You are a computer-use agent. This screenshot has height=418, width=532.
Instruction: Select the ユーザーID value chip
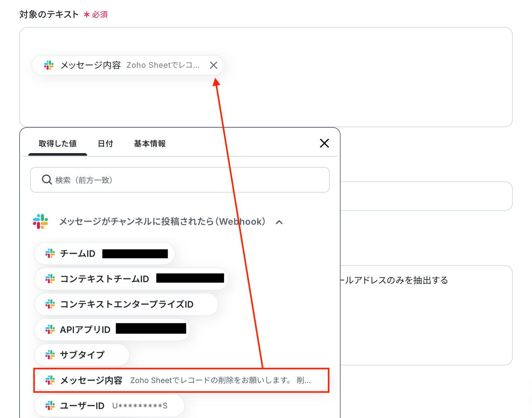pyautogui.click(x=110, y=405)
